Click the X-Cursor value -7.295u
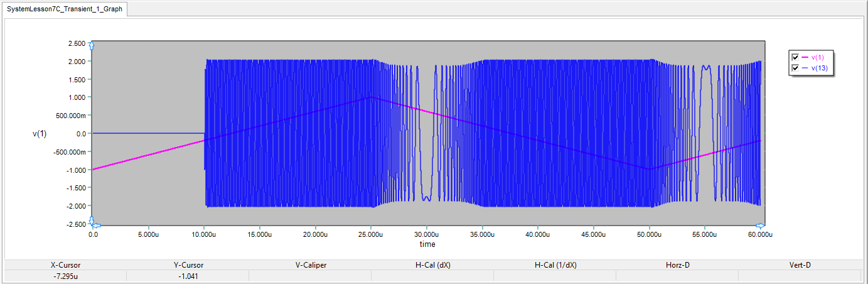The width and height of the screenshot is (868, 284). point(65,276)
